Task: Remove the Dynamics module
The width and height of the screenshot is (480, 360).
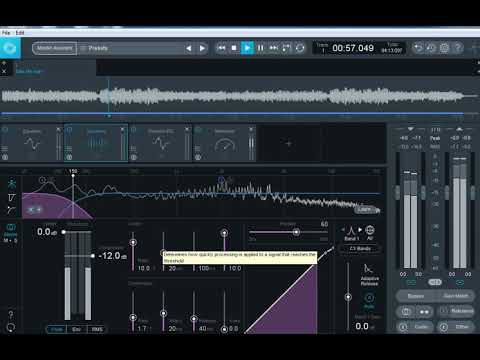Action: pyautogui.click(x=123, y=129)
